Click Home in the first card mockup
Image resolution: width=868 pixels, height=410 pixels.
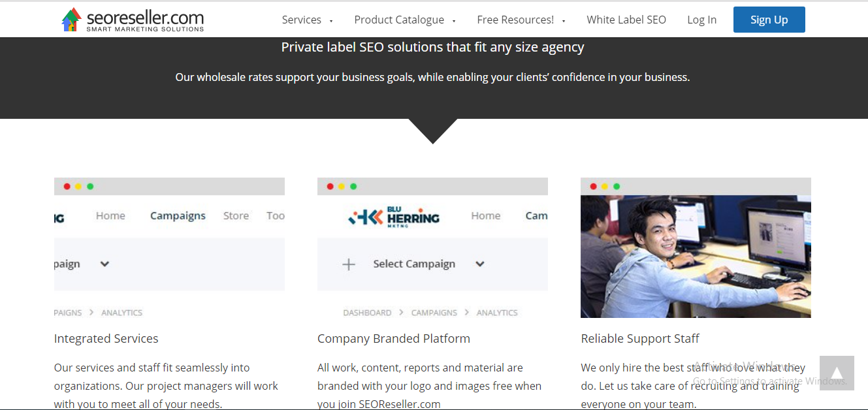[110, 215]
